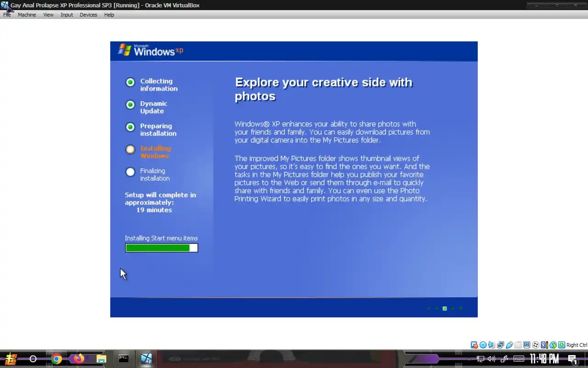Click the 11:48 PM taskbar clock

[x=544, y=359]
